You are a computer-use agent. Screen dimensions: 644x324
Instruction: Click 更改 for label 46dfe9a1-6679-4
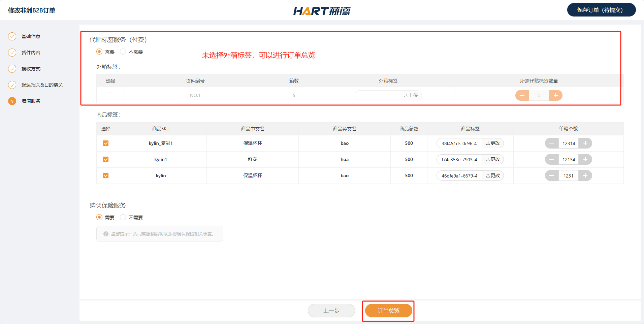[x=492, y=176]
